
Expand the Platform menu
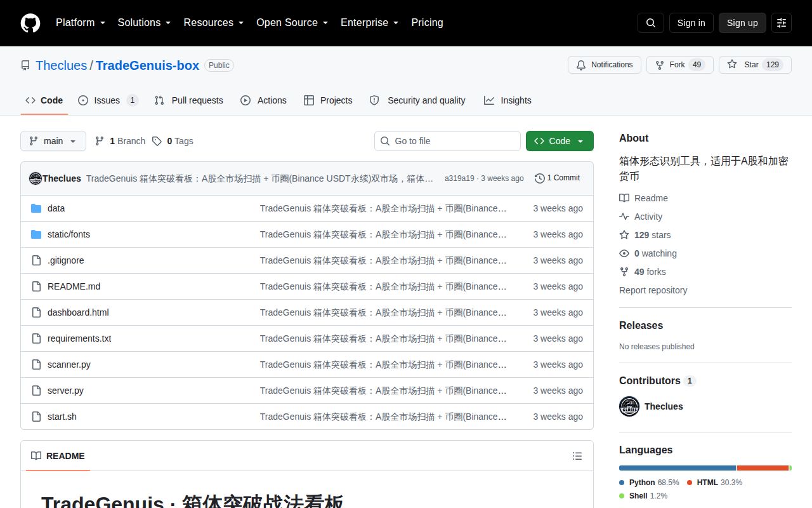(x=80, y=23)
